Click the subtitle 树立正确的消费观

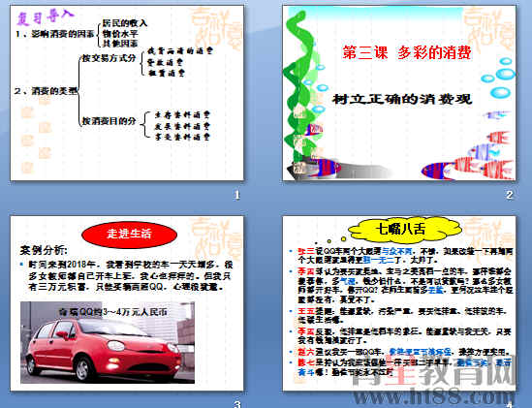click(402, 99)
